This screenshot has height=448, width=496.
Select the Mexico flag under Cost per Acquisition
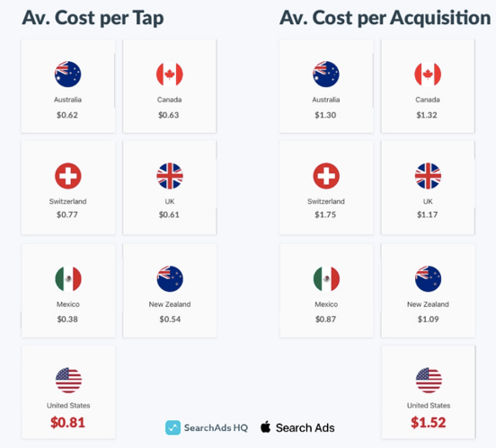pos(326,278)
